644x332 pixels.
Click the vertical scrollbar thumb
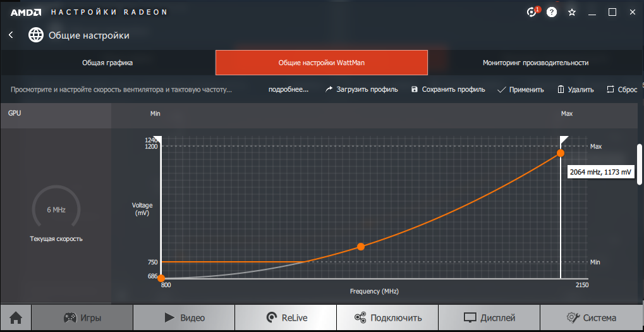639,164
